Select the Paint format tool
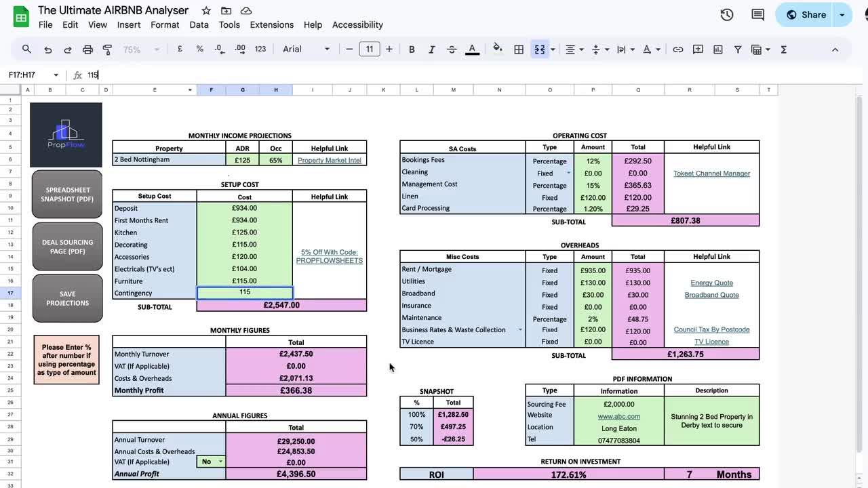 tap(106, 49)
